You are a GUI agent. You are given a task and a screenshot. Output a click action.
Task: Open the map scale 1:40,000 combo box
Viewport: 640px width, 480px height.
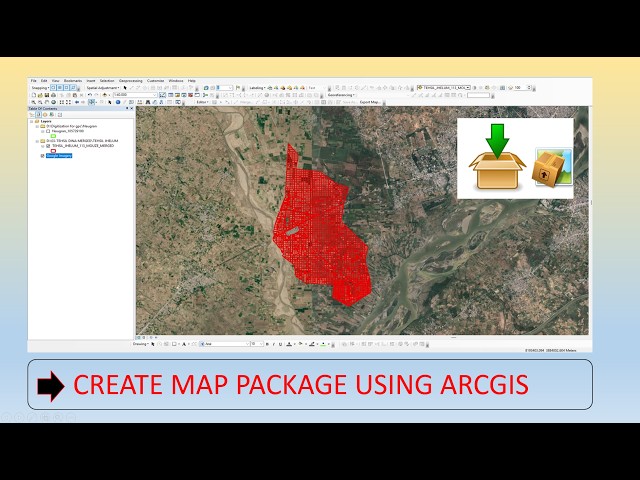pyautogui.click(x=136, y=95)
